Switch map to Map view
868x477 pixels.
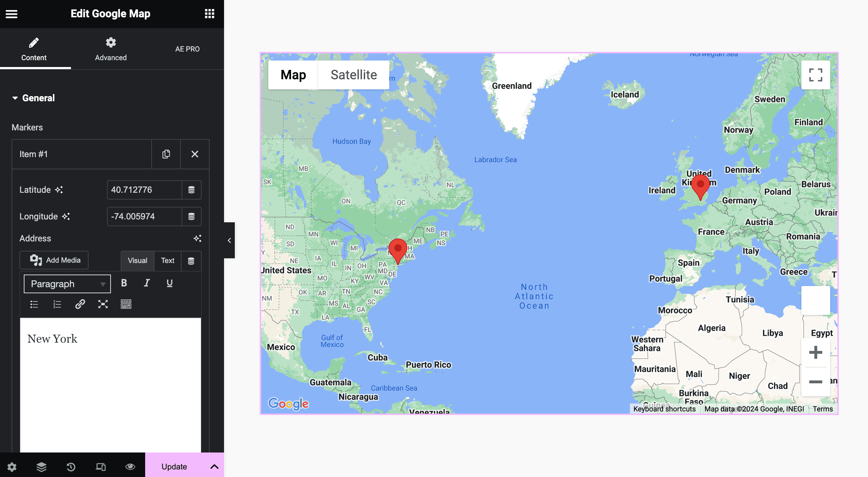293,75
